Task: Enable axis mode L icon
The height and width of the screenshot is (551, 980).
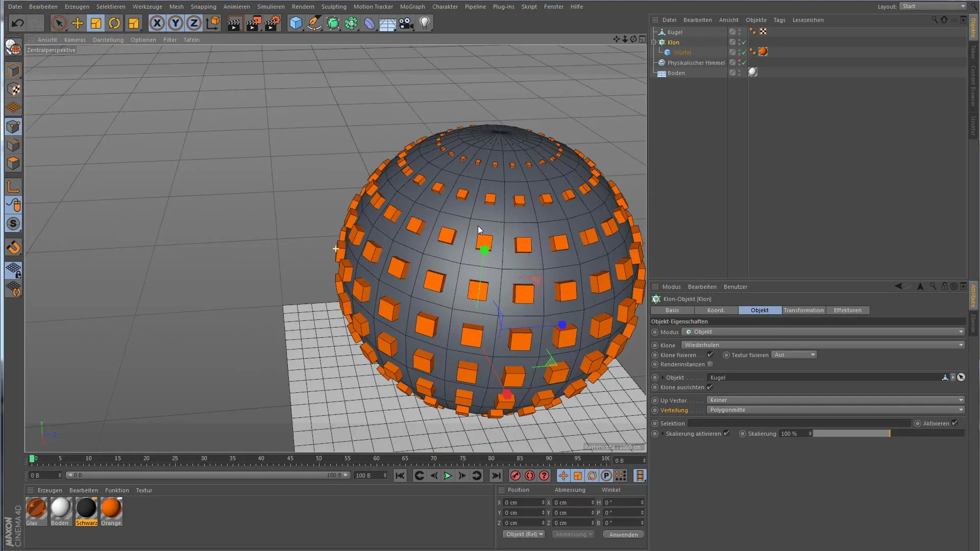Action: 13,187
